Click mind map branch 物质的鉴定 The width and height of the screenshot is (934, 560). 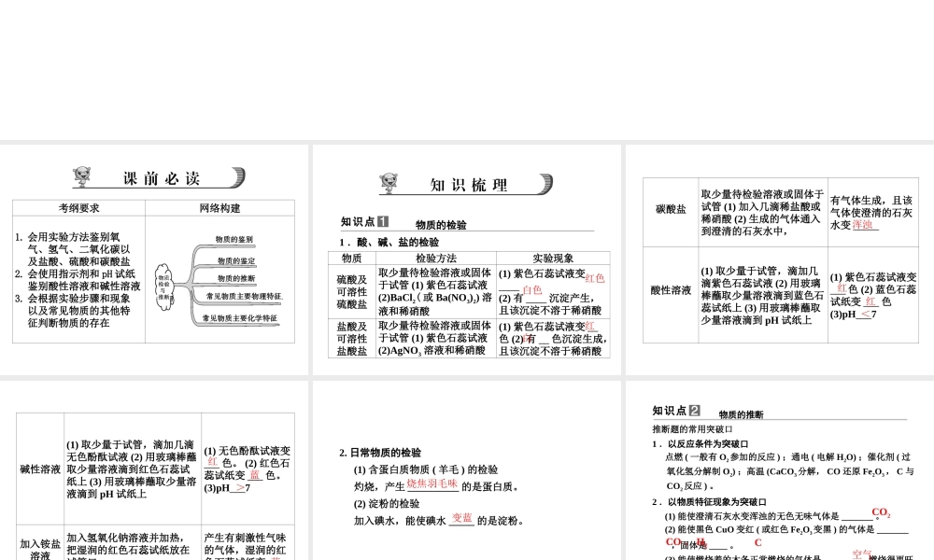pyautogui.click(x=236, y=260)
